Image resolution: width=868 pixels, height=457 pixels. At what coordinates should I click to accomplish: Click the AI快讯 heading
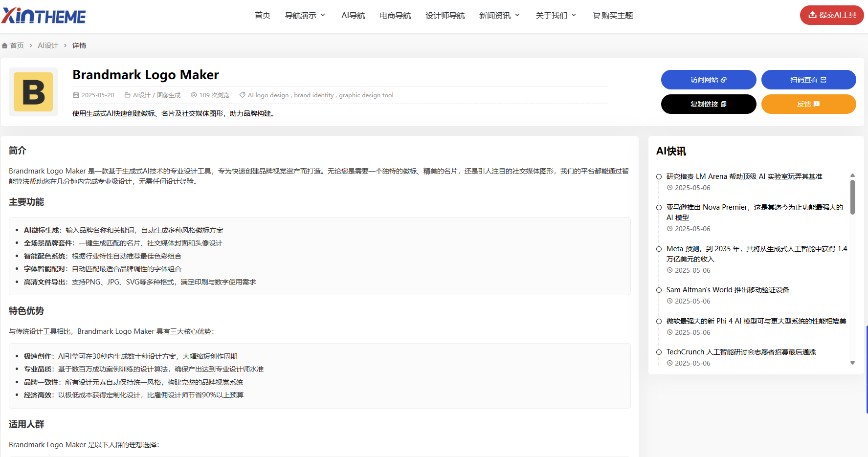tap(671, 152)
